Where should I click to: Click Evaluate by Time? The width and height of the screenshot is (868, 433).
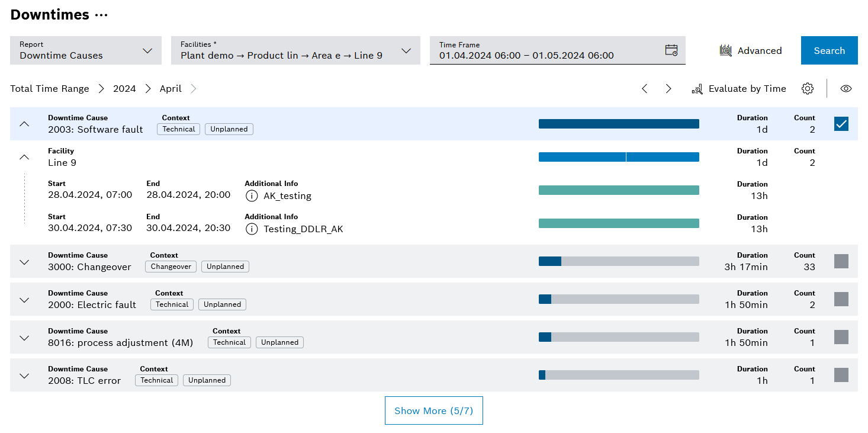click(739, 89)
